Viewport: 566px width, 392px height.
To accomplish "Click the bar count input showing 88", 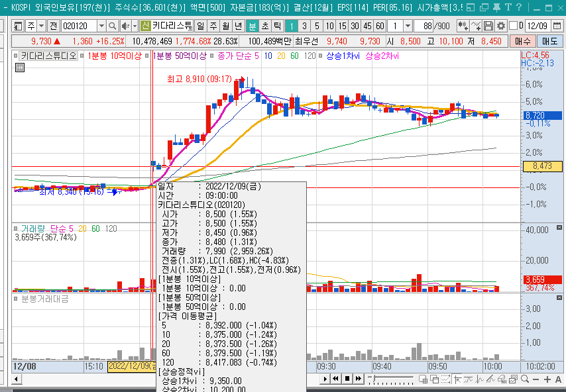I will coord(424,26).
